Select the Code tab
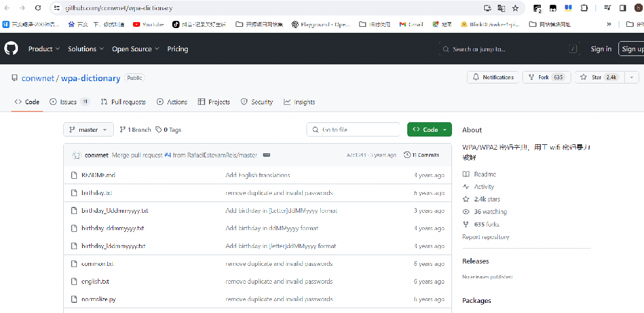Screen dimensions: 644x313 27,102
